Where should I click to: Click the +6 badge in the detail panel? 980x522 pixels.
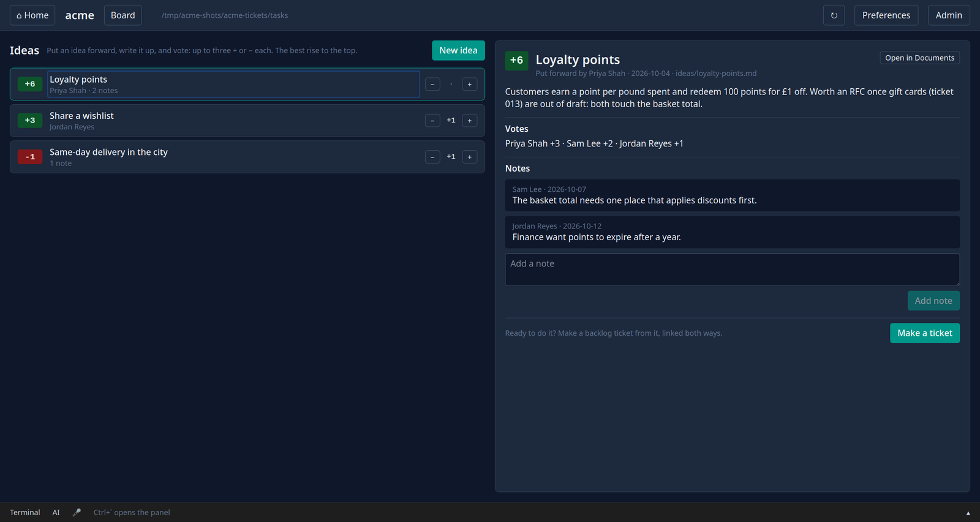point(516,61)
